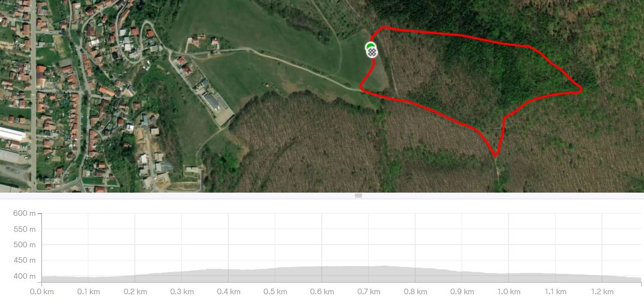Image resolution: width=644 pixels, height=308 pixels.
Task: Click the route's easternmost corner
Action: (580, 90)
